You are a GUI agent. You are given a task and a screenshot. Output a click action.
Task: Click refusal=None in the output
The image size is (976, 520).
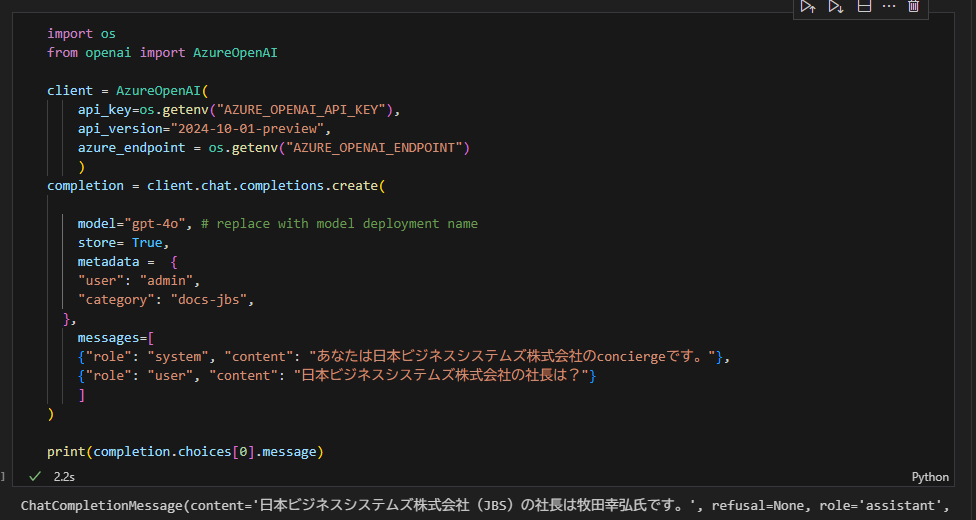[x=758, y=506]
